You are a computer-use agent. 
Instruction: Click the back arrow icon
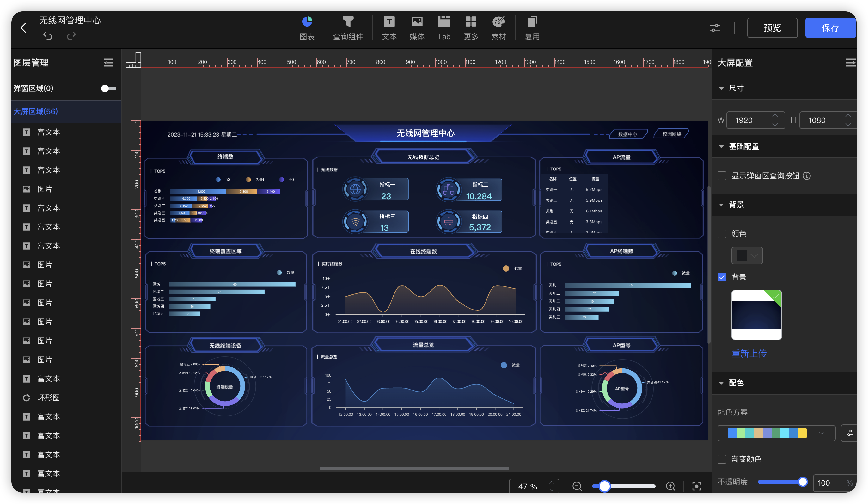point(23,28)
